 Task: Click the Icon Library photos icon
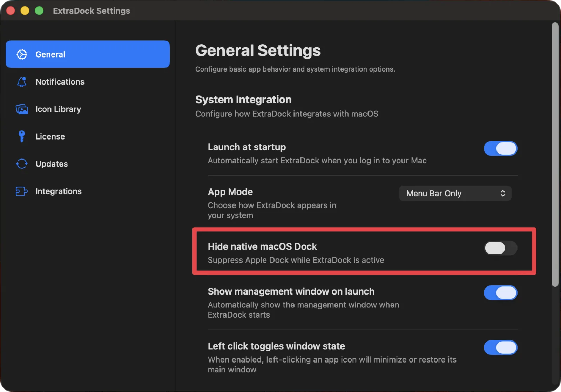pyautogui.click(x=22, y=109)
